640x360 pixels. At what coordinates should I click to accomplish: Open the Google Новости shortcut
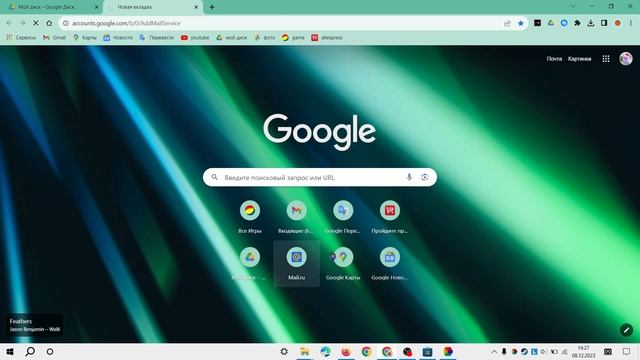389,263
